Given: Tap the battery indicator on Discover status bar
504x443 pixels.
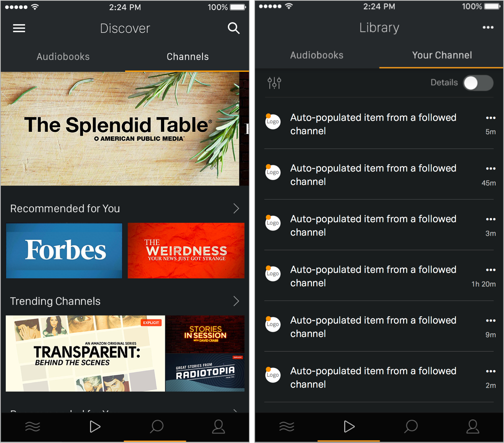Looking at the screenshot, I should pyautogui.click(x=238, y=7).
